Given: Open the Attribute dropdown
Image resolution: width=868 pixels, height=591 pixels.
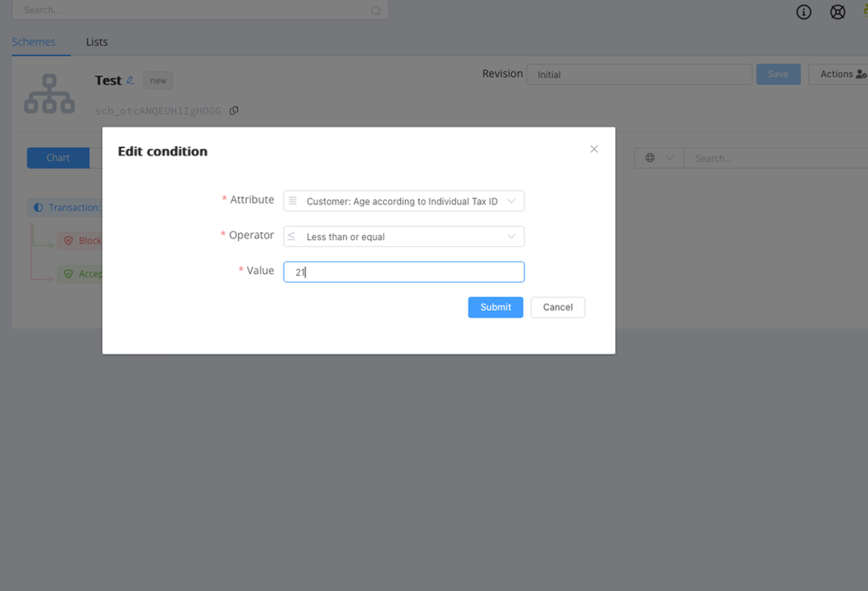Looking at the screenshot, I should 404,201.
